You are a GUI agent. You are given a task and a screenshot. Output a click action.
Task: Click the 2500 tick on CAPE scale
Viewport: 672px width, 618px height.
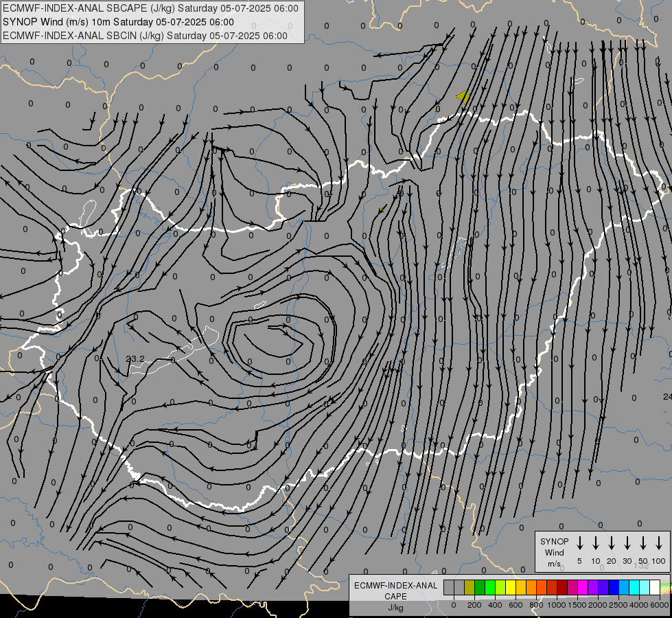[618, 605]
